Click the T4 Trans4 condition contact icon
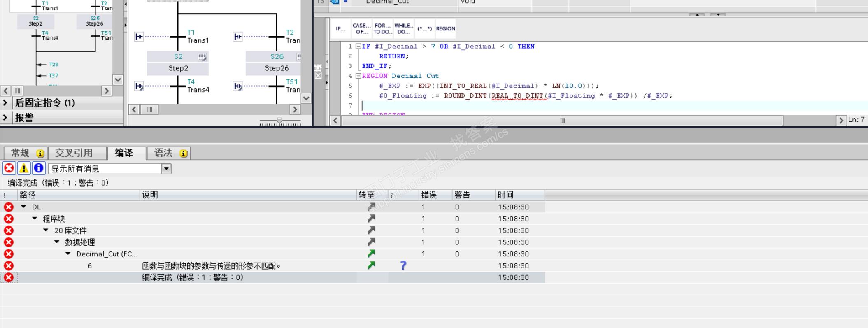Image resolution: width=868 pixels, height=328 pixels. pyautogui.click(x=139, y=86)
